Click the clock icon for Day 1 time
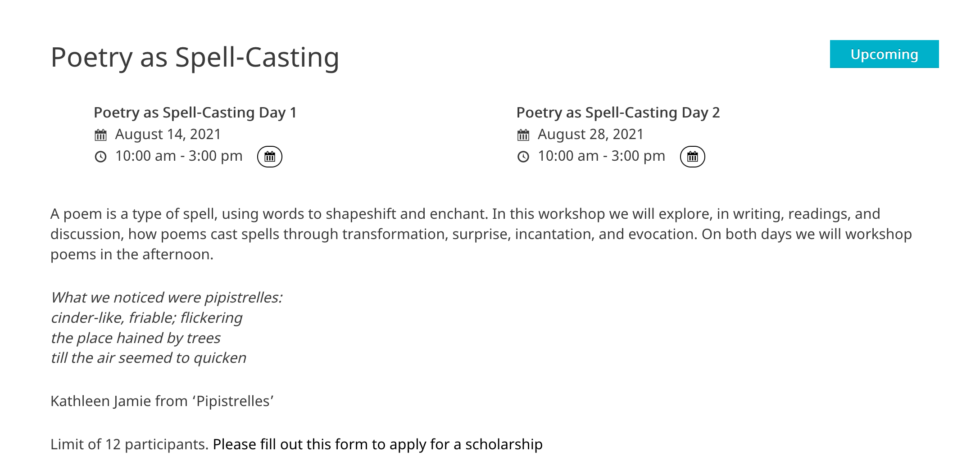This screenshot has width=980, height=470. click(100, 157)
